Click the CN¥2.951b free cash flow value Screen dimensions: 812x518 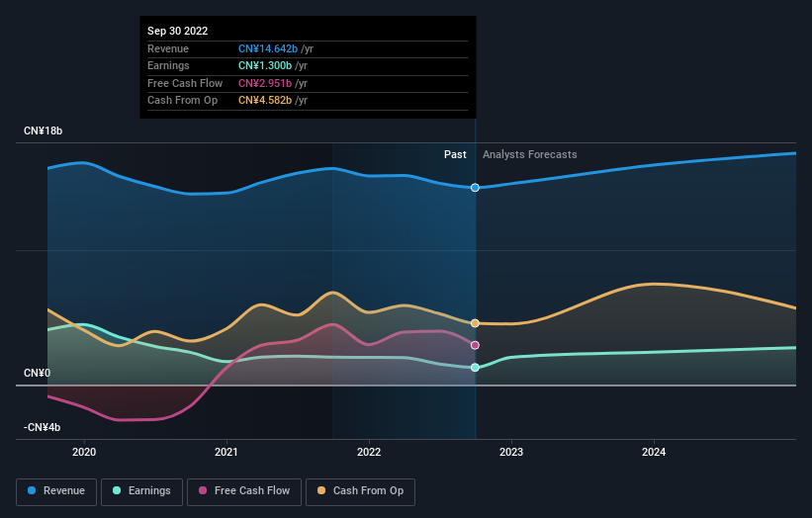pos(265,83)
